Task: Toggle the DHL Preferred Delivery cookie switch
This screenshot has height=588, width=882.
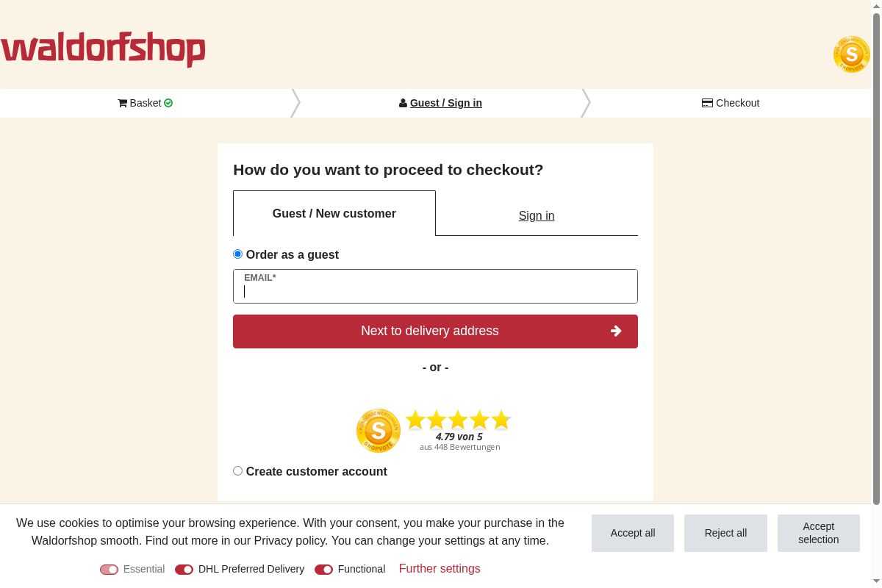Action: (184, 570)
